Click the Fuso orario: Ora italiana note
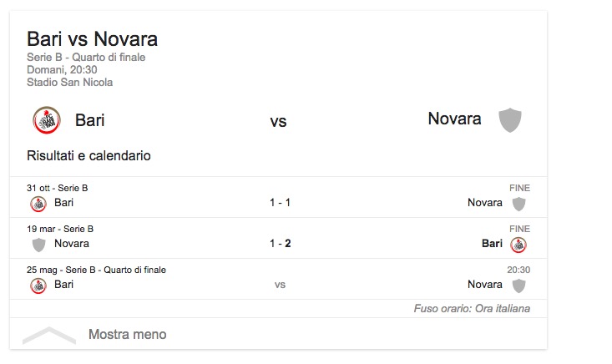Screen dimensions: 612x364 472,309
